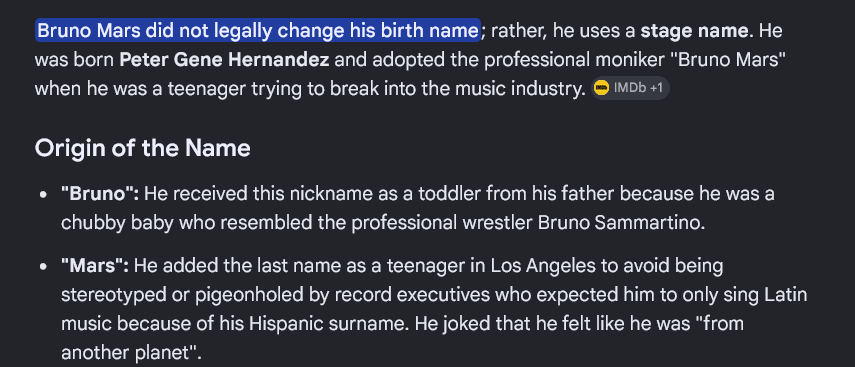This screenshot has width=855, height=367.
Task: Click the bullet point before "Bruno"
Action: click(x=44, y=195)
